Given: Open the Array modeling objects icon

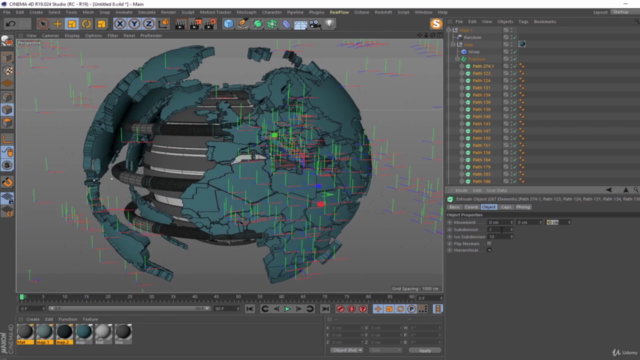Looking at the screenshot, I should click(272, 24).
